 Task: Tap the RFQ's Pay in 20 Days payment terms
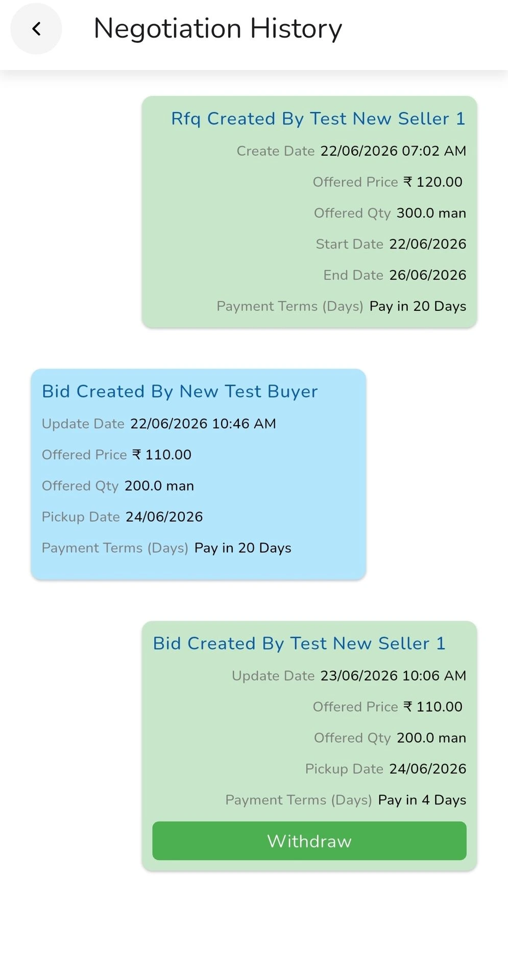(418, 306)
